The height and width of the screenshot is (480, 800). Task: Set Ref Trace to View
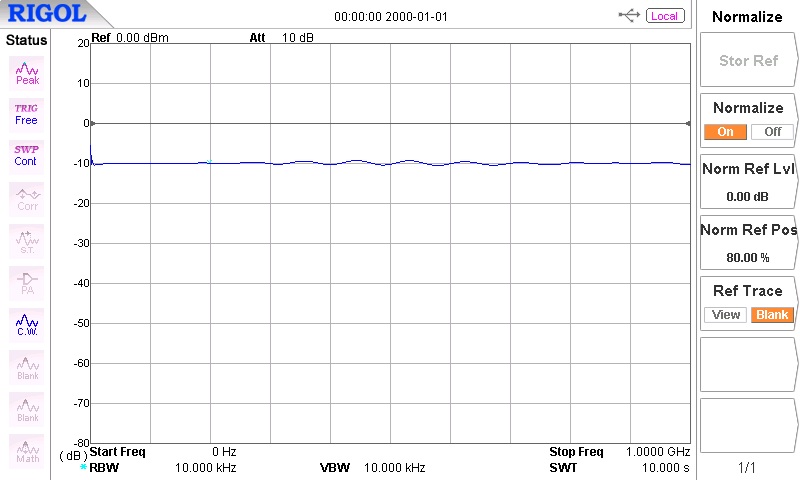726,315
